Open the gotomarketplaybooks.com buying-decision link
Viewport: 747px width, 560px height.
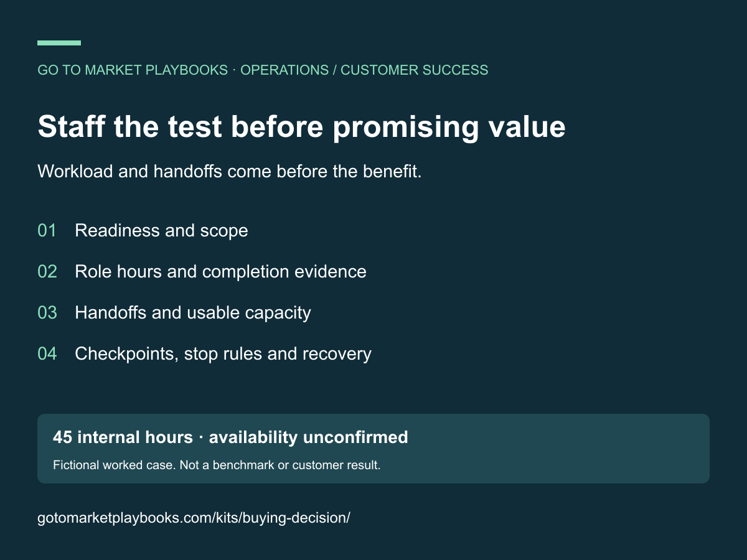pyautogui.click(x=194, y=518)
